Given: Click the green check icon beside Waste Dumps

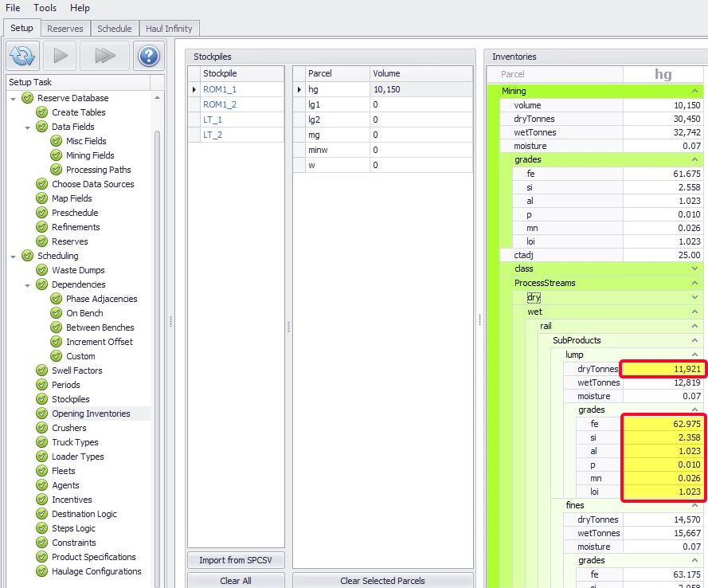Looking at the screenshot, I should tap(41, 270).
